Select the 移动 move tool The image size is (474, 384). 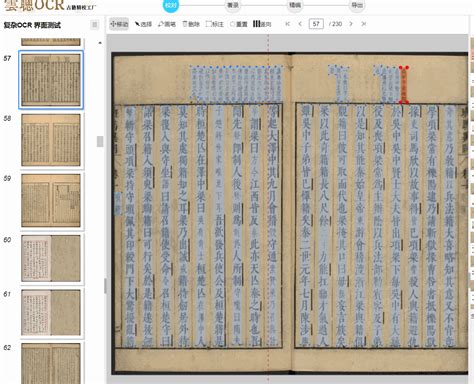[119, 24]
